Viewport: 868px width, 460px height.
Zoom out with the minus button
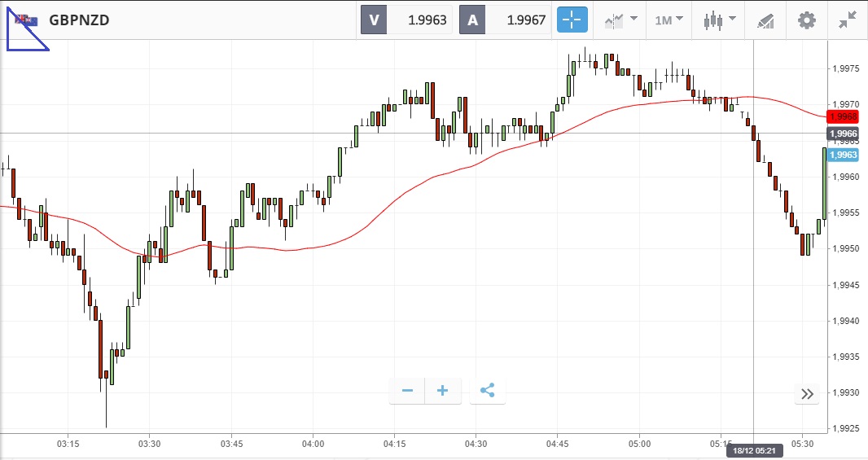point(407,391)
